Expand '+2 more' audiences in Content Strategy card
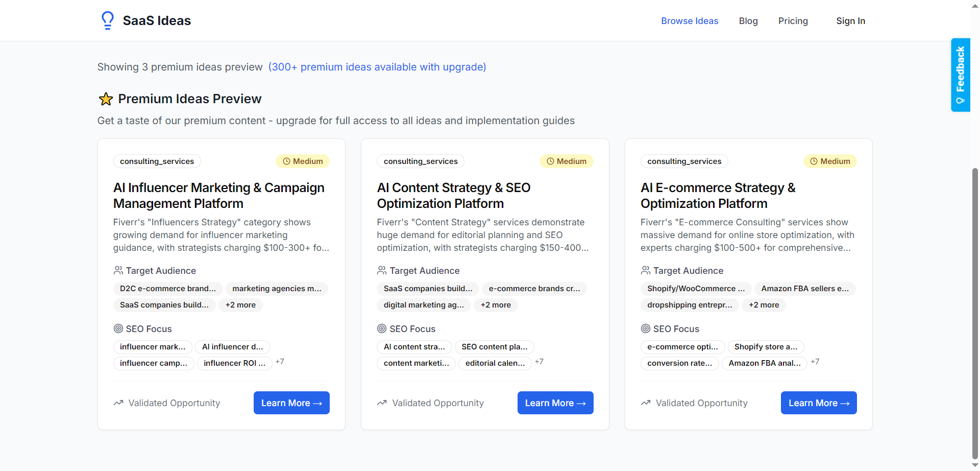The width and height of the screenshot is (980, 471). pos(496,305)
